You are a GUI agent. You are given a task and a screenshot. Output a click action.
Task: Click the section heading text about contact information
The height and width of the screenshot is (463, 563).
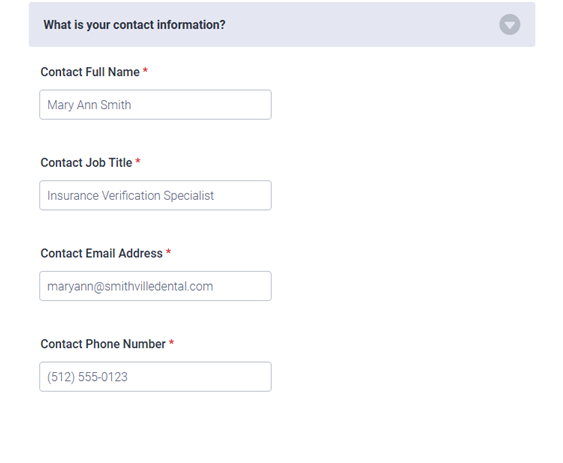[x=134, y=25]
